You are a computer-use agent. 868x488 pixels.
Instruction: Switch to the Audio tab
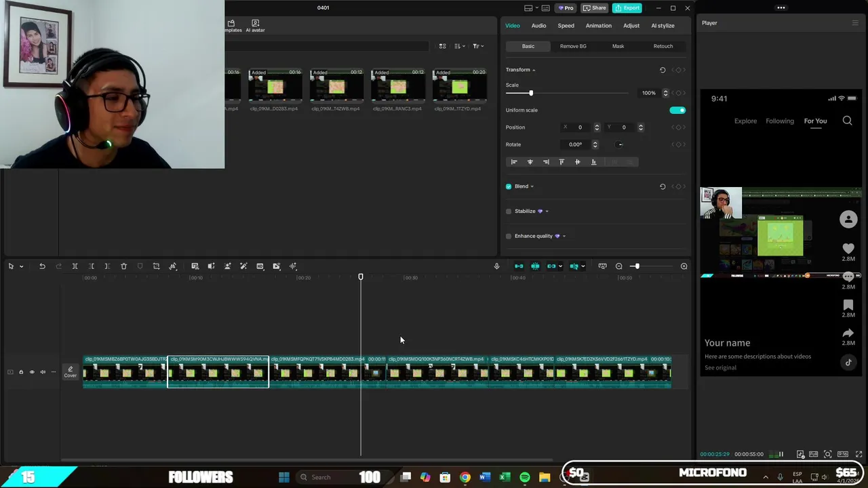pos(538,26)
